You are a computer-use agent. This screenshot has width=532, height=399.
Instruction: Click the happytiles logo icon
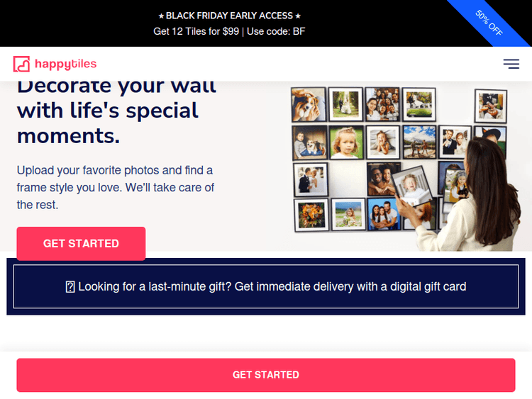click(21, 64)
